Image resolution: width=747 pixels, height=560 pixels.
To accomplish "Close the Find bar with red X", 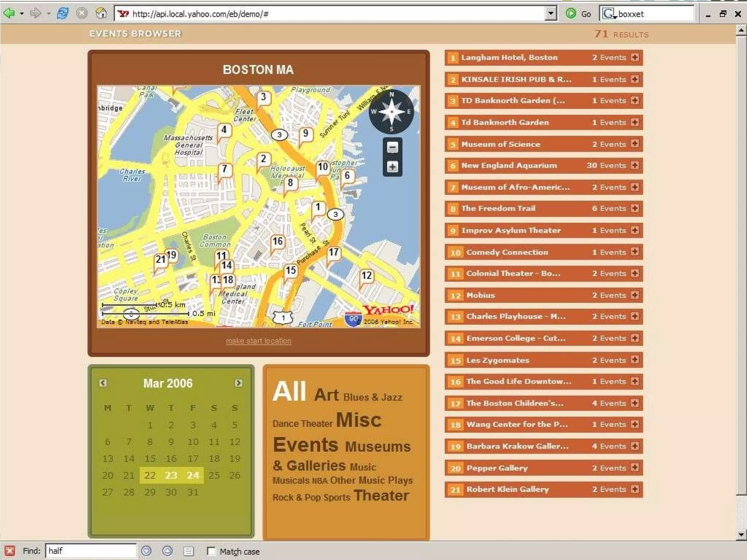I will click(x=10, y=551).
